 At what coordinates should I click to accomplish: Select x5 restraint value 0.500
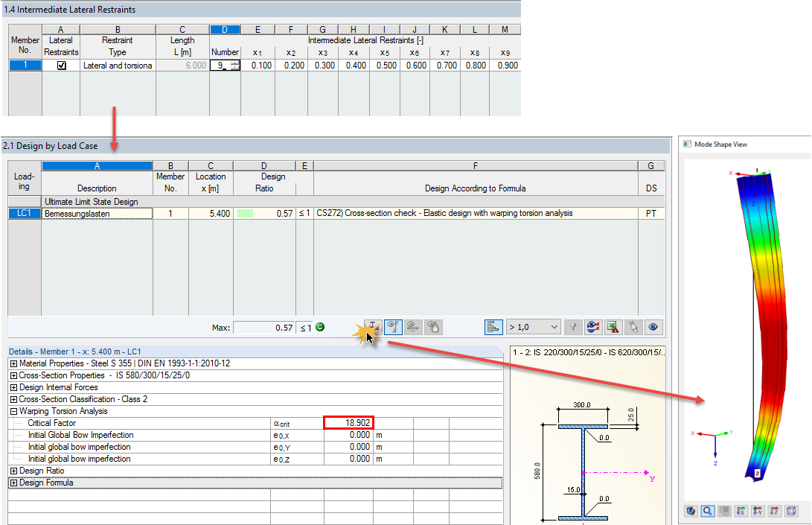point(384,66)
